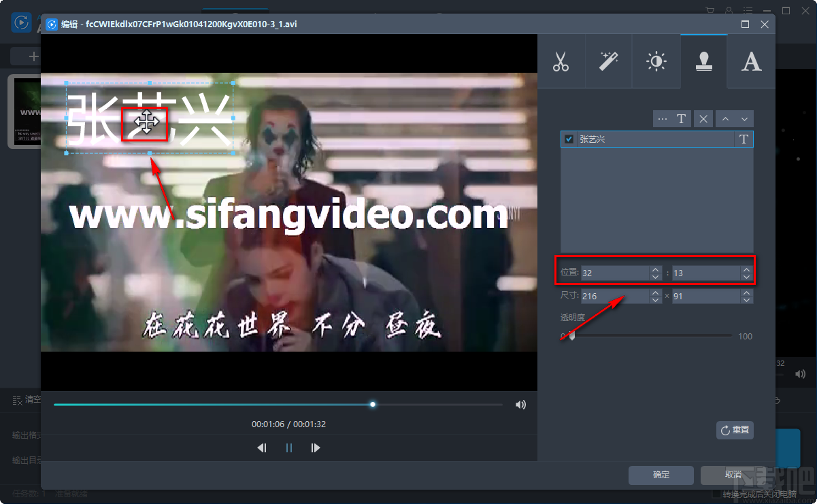The image size is (817, 504).
Task: Uncheck the 张艺兴 watermark checkbox
Action: coord(569,139)
